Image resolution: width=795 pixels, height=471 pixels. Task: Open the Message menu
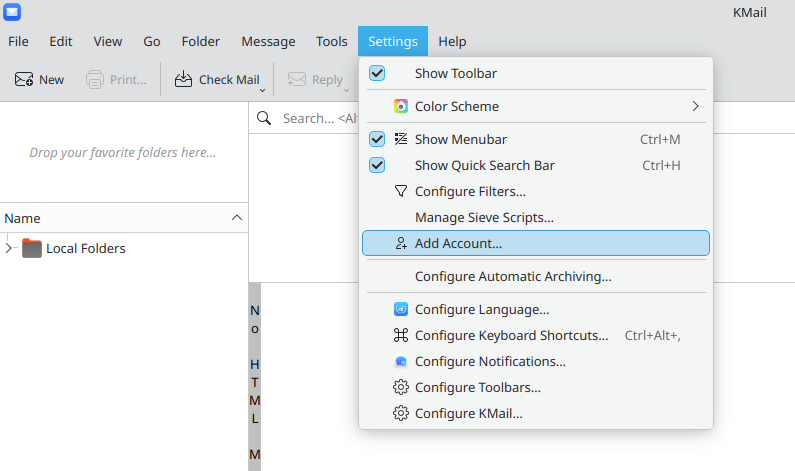click(x=268, y=41)
